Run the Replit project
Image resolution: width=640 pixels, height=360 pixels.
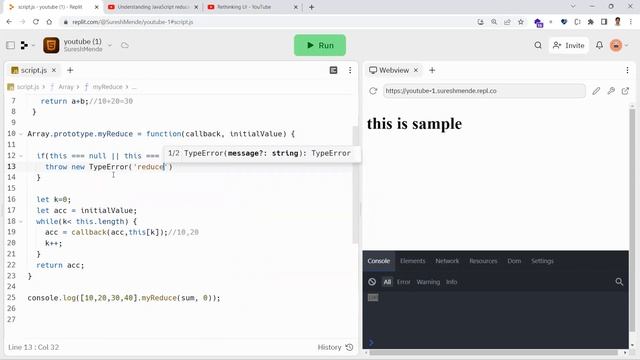tap(320, 45)
